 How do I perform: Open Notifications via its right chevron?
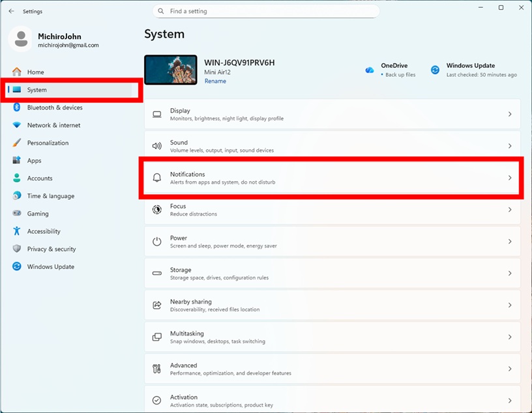tap(510, 178)
